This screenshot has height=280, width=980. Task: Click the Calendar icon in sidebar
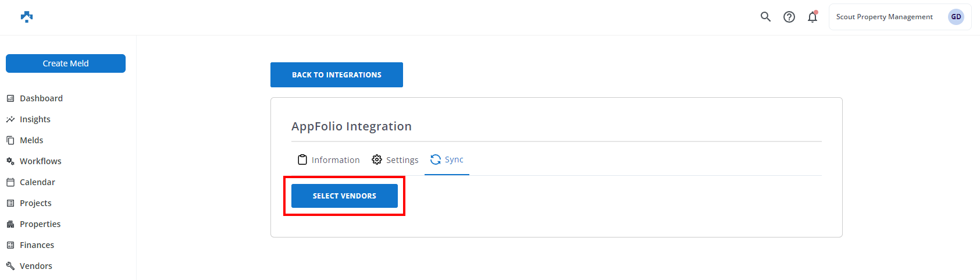[10, 182]
